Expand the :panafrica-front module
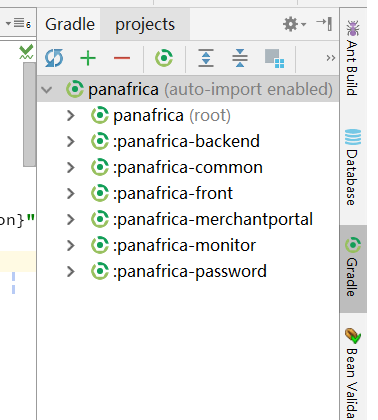Viewport: 378px width, 420px height. pyautogui.click(x=71, y=193)
